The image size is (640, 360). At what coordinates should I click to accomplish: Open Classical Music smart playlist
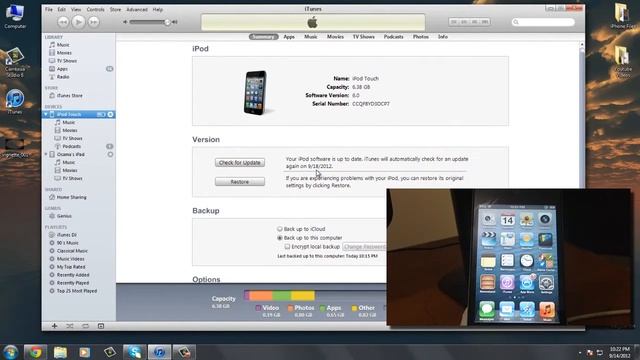[x=72, y=251]
